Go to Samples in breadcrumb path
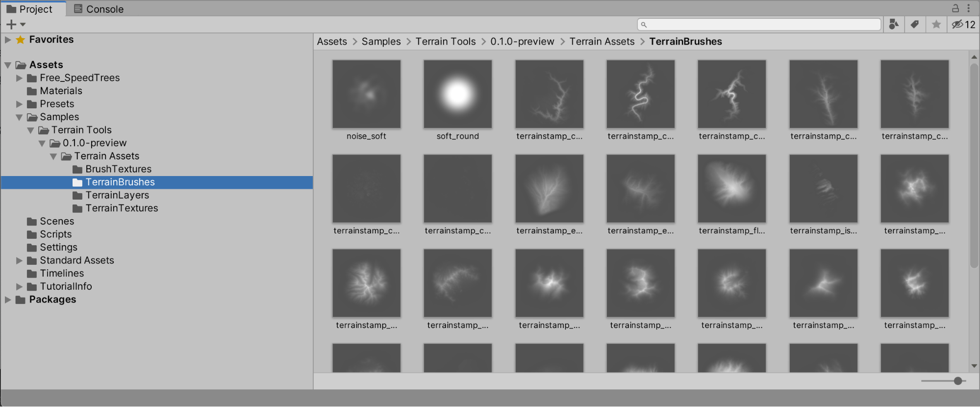The image size is (980, 407). 381,42
